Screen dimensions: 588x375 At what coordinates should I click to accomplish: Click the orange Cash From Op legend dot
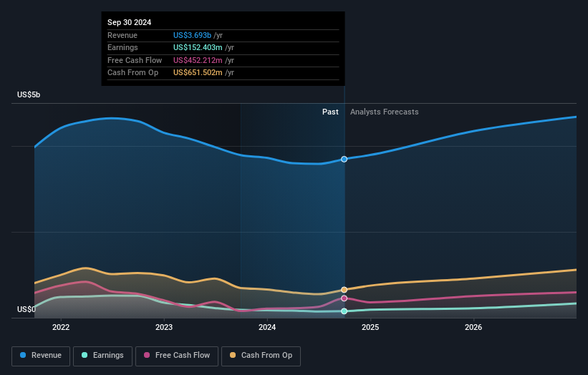pyautogui.click(x=233, y=355)
